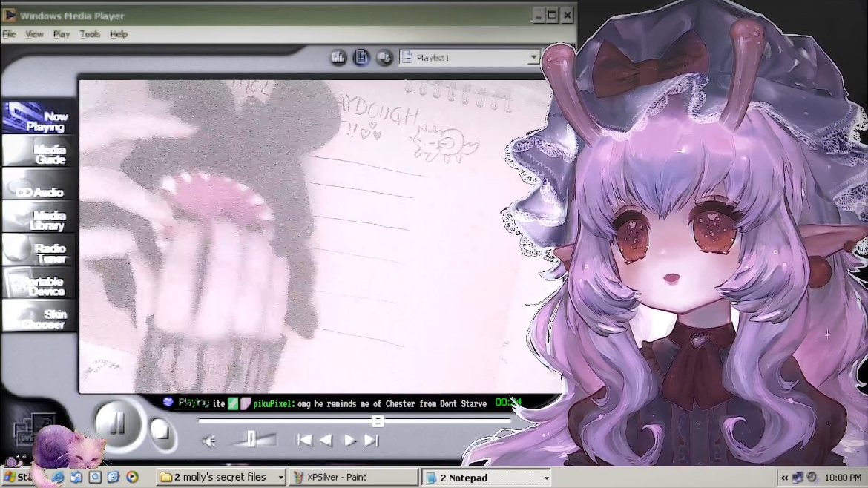Switch to the Now Playing tab
The height and width of the screenshot is (488, 868).
point(39,119)
